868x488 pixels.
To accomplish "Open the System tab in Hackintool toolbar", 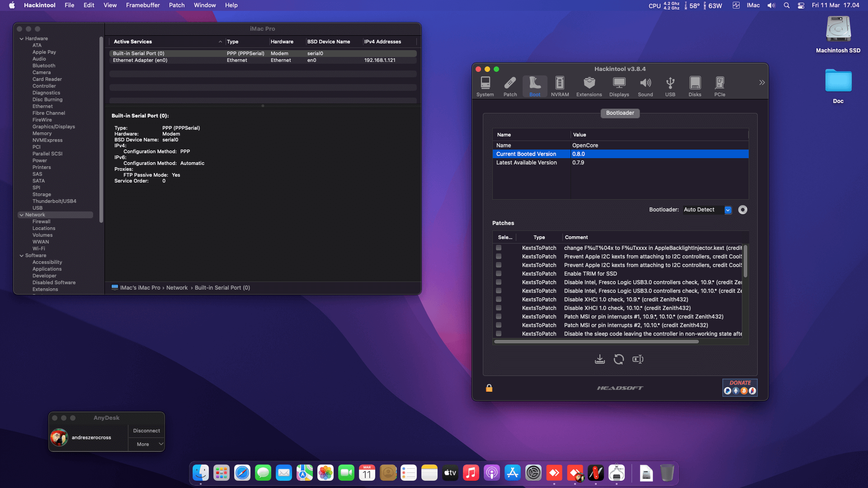I will pyautogui.click(x=485, y=86).
